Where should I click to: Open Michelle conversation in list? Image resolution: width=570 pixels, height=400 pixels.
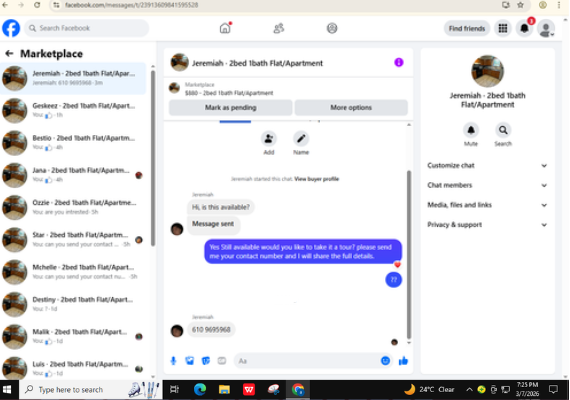[x=73, y=272]
